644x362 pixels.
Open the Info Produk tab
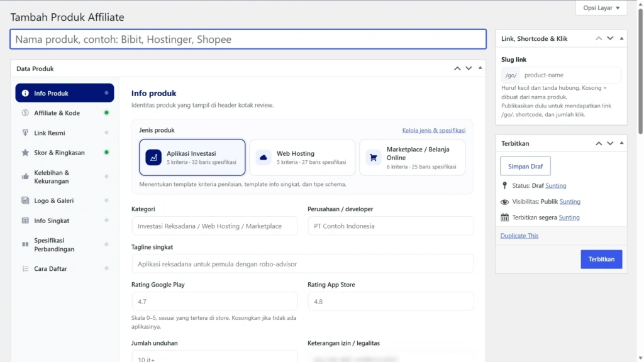(x=65, y=93)
